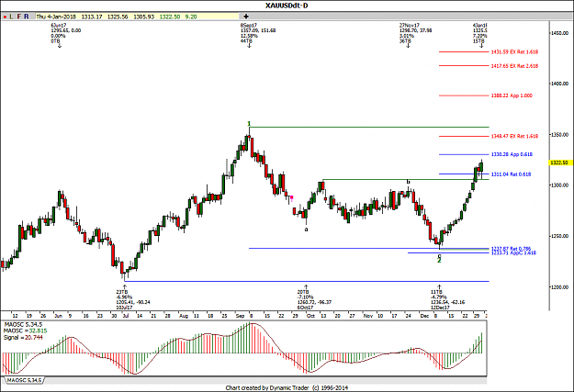
Task: Click the 1305.93 low value in data bar
Action: click(143, 17)
